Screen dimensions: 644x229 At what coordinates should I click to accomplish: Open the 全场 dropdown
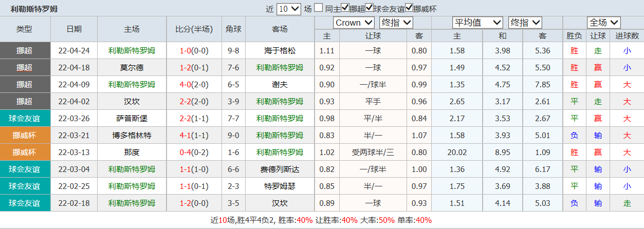click(604, 23)
